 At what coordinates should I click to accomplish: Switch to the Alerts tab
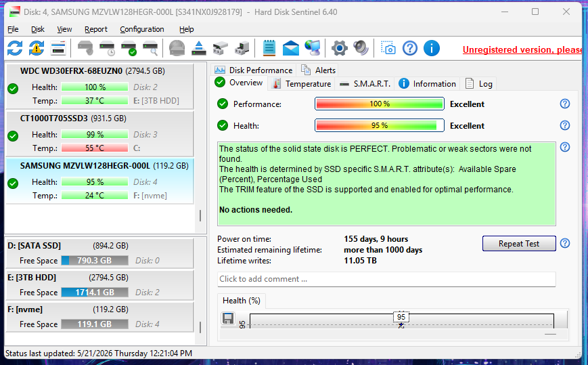coord(318,70)
